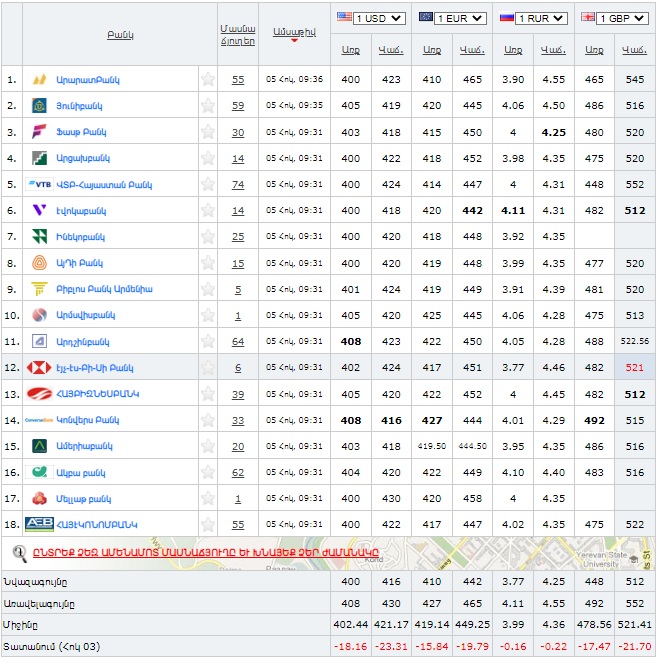Sort by the Բանկ column header
This screenshot has width=657, height=665.
click(120, 35)
